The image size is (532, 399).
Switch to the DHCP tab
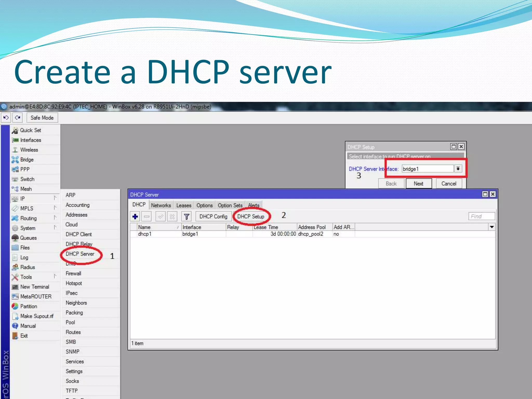pyautogui.click(x=139, y=205)
